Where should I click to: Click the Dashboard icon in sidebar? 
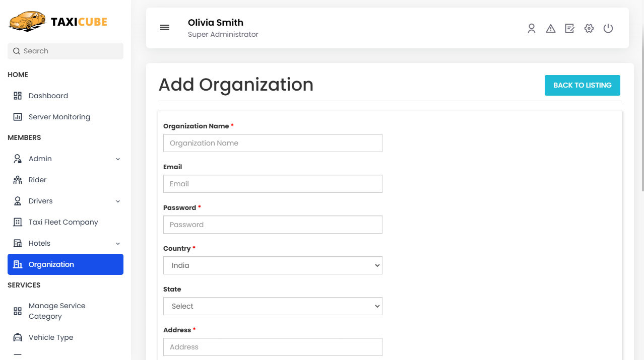[x=19, y=96]
